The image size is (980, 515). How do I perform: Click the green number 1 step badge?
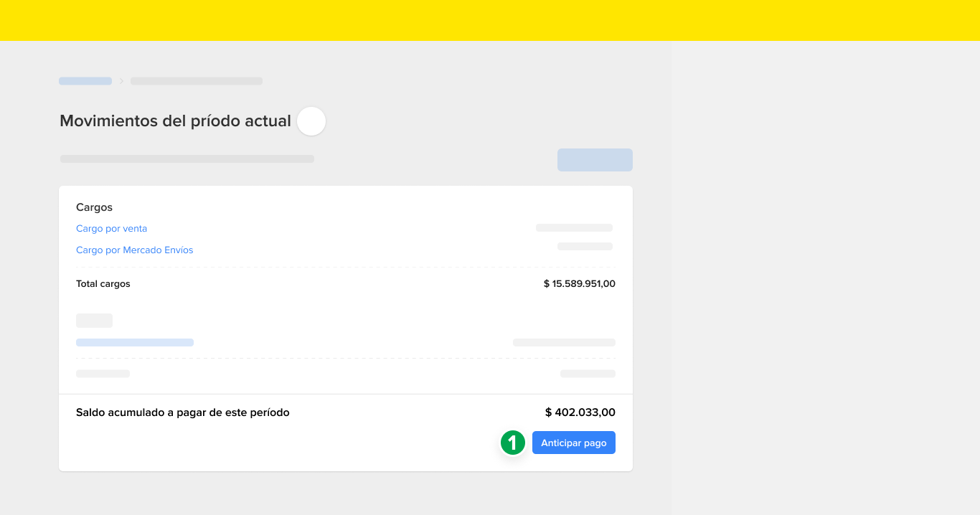click(513, 443)
